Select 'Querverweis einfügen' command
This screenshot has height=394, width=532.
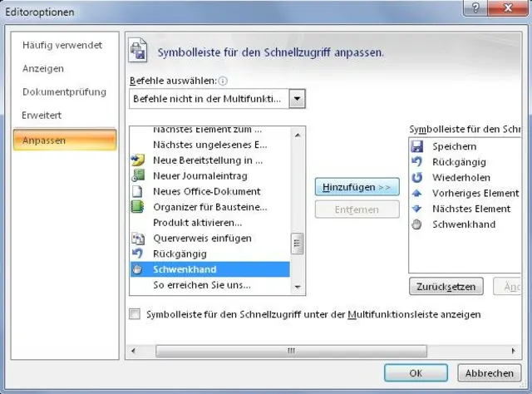coord(210,239)
